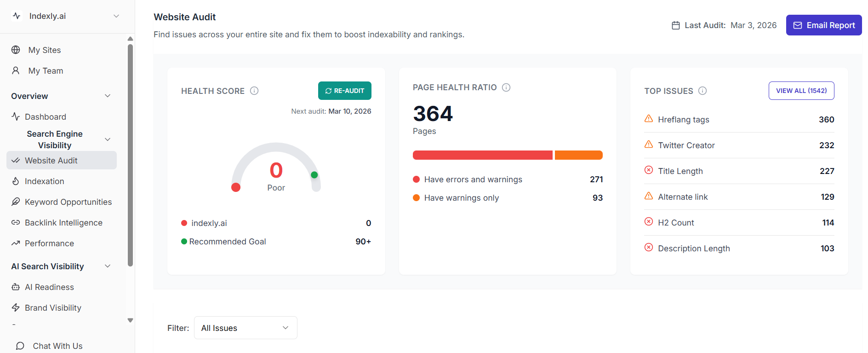This screenshot has height=353, width=868.
Task: Click the Title Length error icon
Action: (x=649, y=170)
